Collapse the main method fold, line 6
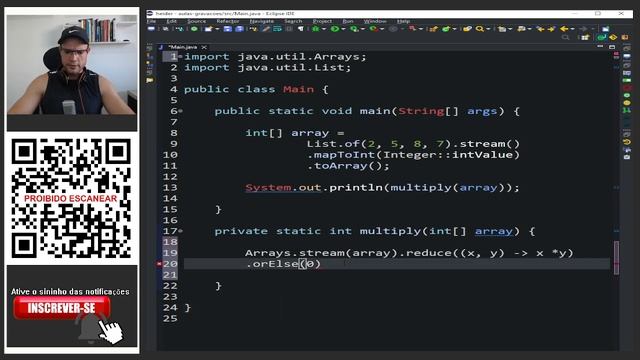Viewport: 640px width, 360px height. (180, 111)
